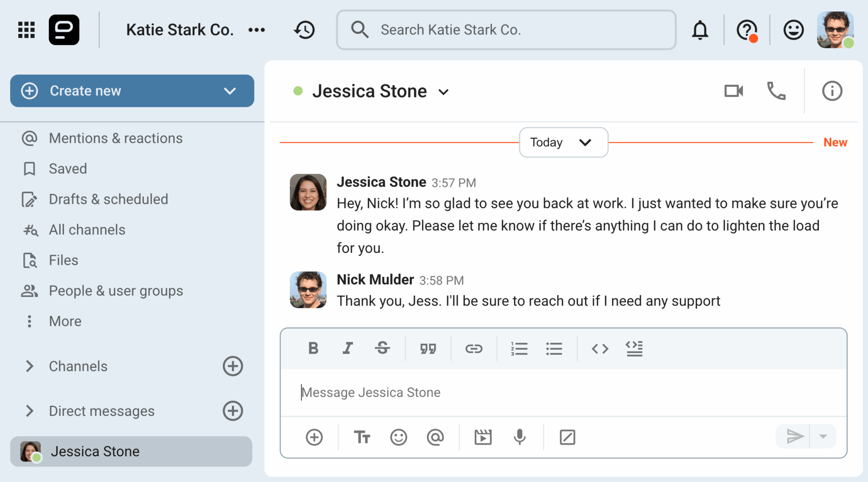Start a phone call with Jessica
This screenshot has height=482, width=868.
(776, 91)
